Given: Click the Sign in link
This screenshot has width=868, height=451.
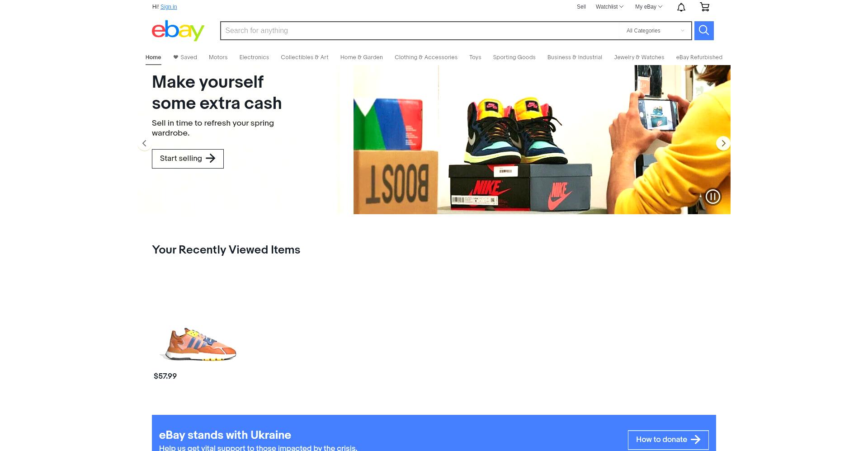Looking at the screenshot, I should (x=169, y=7).
